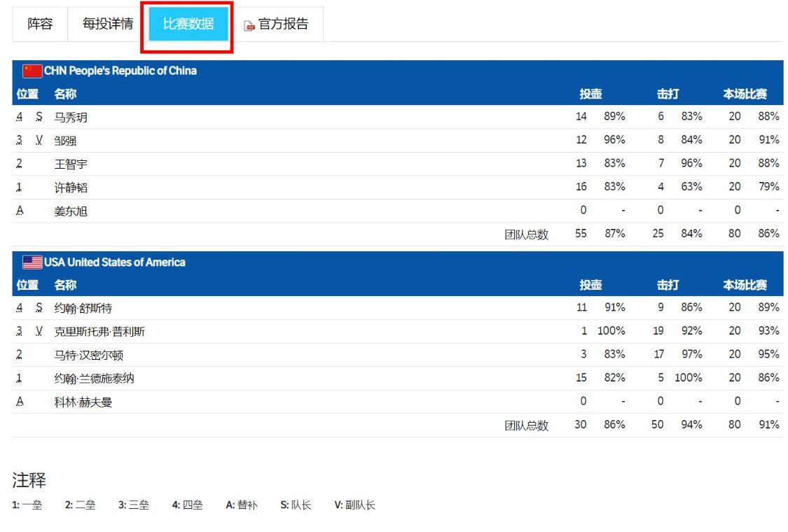Select 约翰·兰德施泰纳 from the USA lineup
This screenshot has width=788, height=532.
pyautogui.click(x=96, y=377)
